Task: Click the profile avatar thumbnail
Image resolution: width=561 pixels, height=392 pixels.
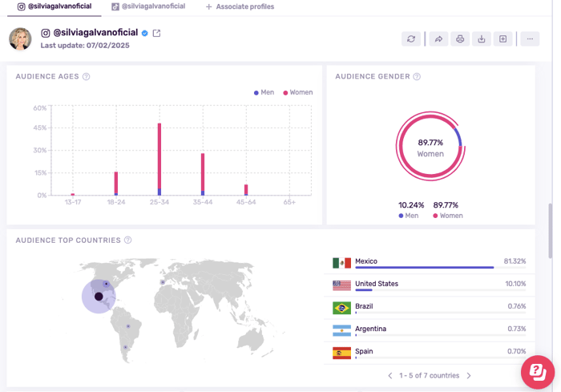Action: [20, 38]
